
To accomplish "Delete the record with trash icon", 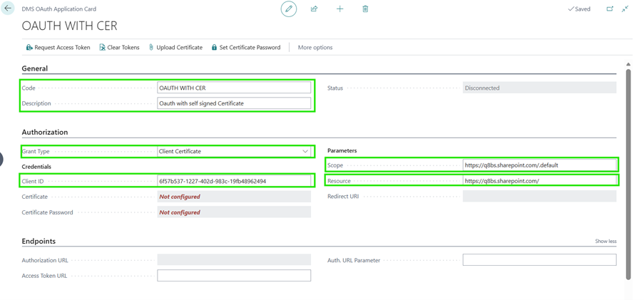I will (365, 9).
